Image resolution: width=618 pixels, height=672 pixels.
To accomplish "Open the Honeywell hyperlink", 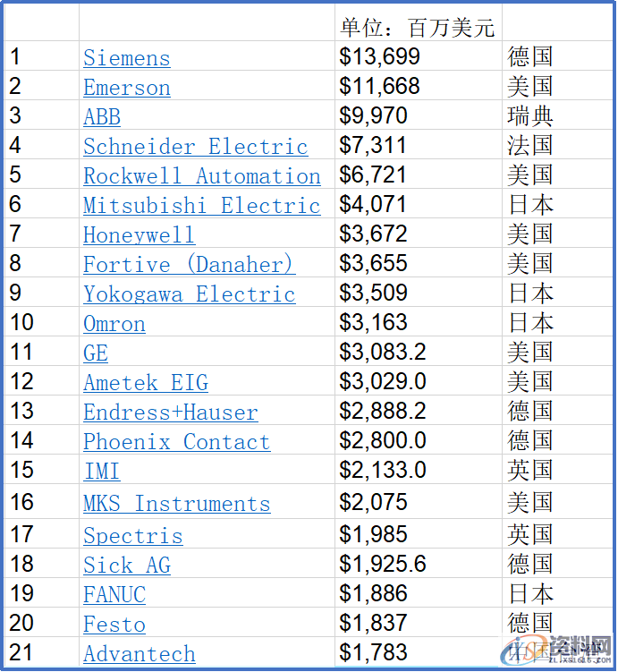I will (x=139, y=235).
